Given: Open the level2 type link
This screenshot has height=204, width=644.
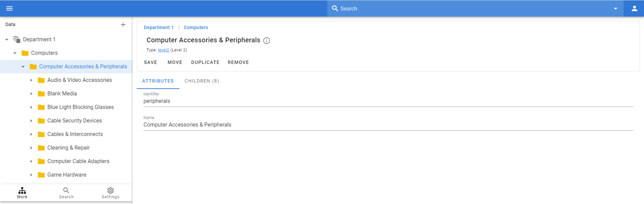Looking at the screenshot, I should (x=163, y=50).
